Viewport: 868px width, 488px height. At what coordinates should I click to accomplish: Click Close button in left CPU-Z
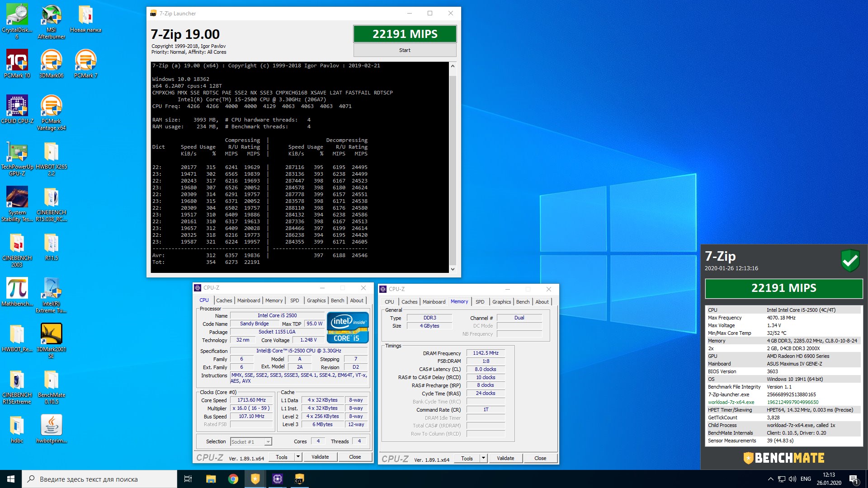click(355, 457)
